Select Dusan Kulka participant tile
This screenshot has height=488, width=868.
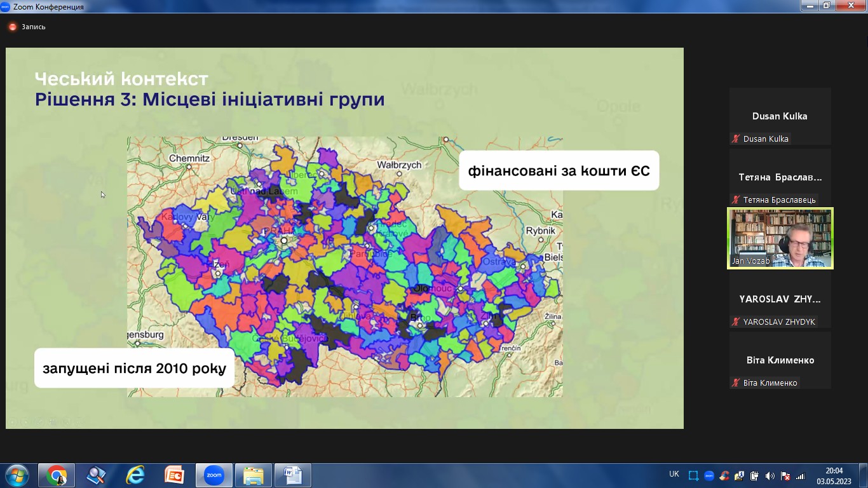pyautogui.click(x=780, y=116)
